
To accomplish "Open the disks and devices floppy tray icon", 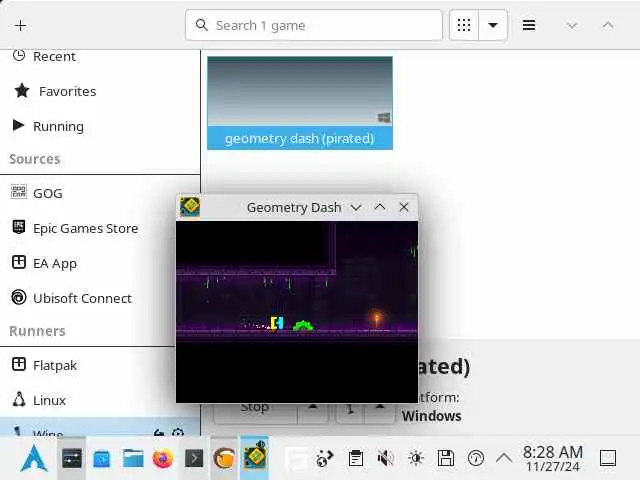I will (x=446, y=458).
